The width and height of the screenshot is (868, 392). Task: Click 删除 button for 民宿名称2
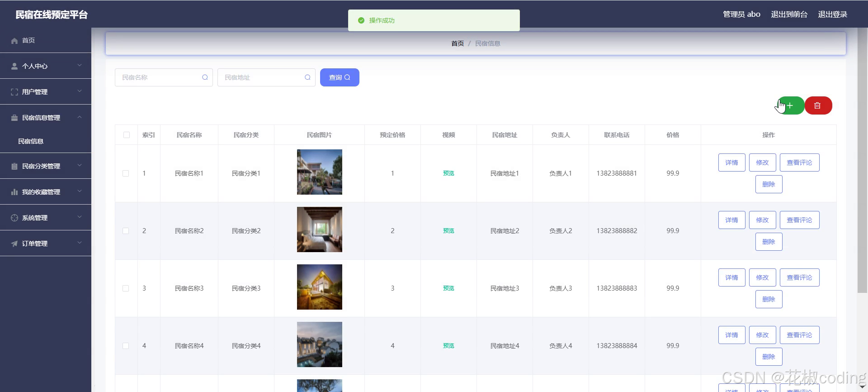[769, 242]
